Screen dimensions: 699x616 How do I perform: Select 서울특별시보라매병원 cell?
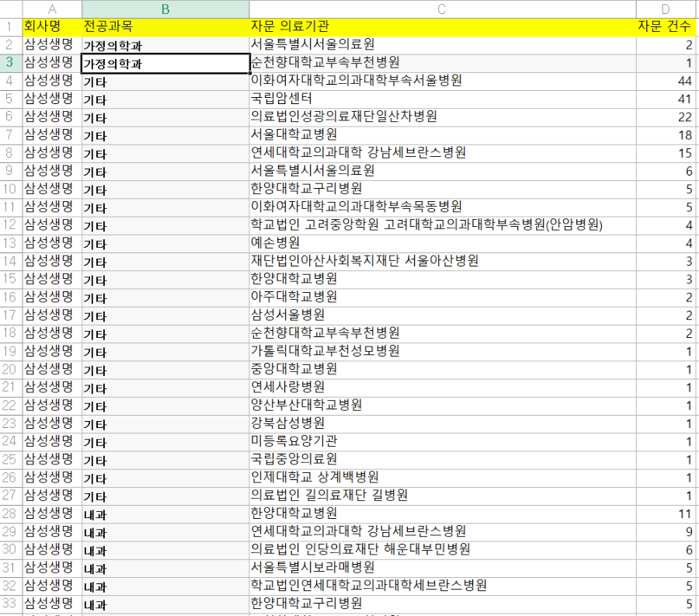click(x=442, y=568)
